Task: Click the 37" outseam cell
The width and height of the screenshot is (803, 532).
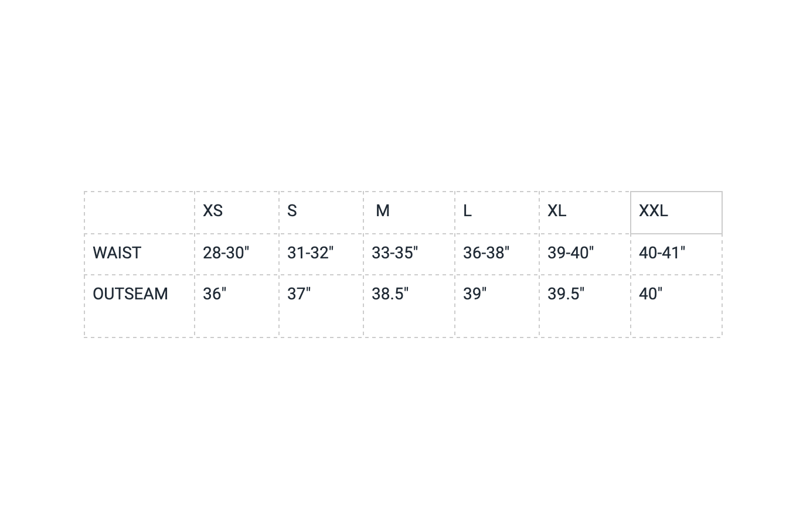Action: tap(321, 306)
